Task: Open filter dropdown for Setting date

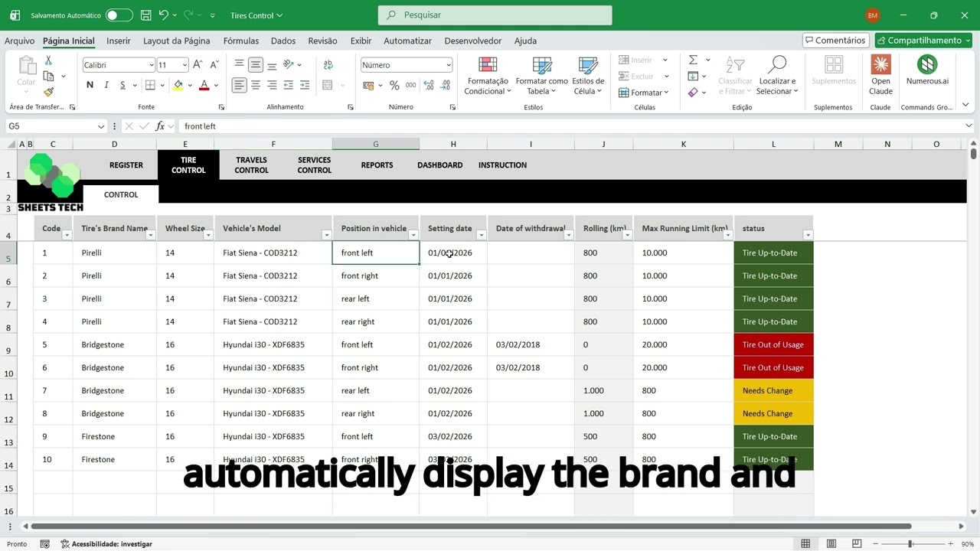Action: pyautogui.click(x=482, y=235)
